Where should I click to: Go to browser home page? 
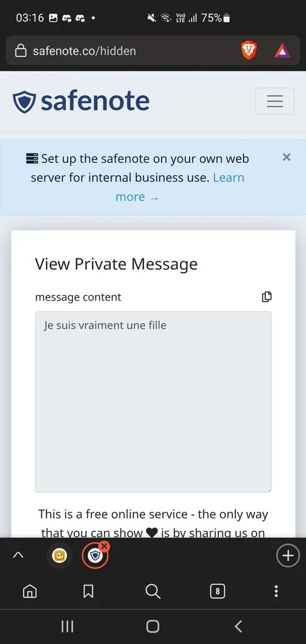30,591
